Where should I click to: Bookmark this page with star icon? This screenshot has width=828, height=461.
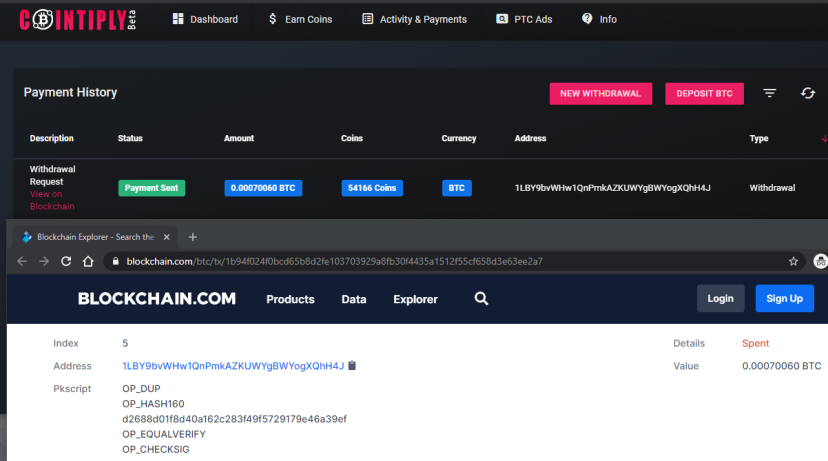(x=793, y=261)
